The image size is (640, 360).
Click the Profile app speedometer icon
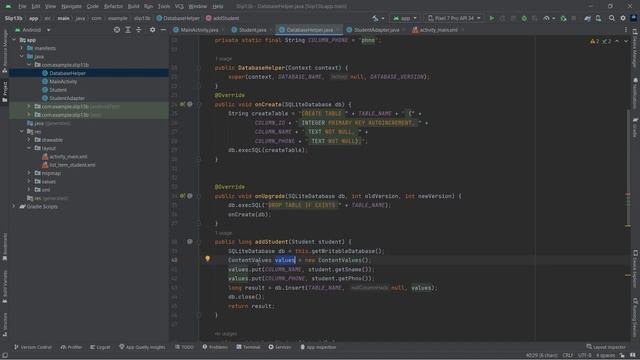click(547, 18)
